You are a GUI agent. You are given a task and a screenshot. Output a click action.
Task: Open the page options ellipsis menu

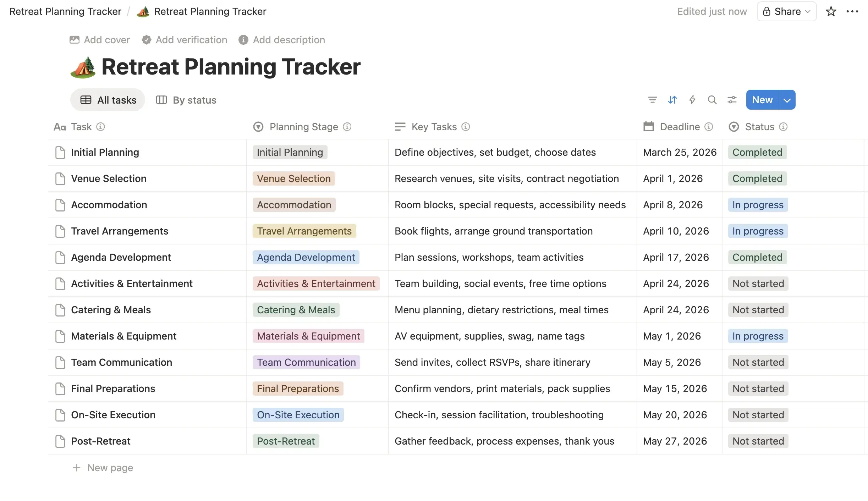click(x=853, y=11)
